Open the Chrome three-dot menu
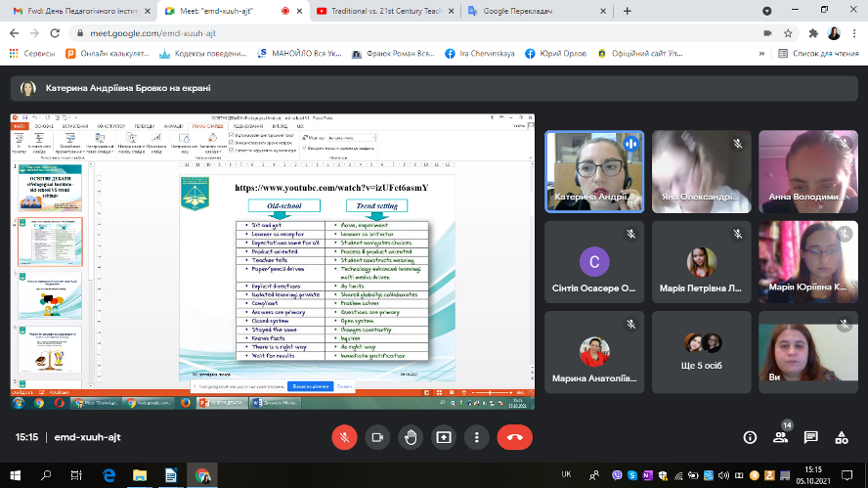 pyautogui.click(x=854, y=32)
